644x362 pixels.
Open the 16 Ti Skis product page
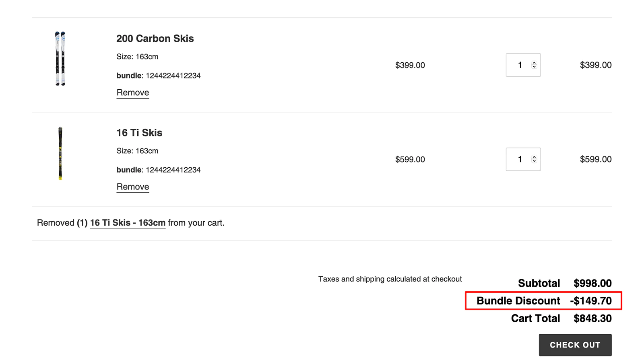click(x=139, y=132)
